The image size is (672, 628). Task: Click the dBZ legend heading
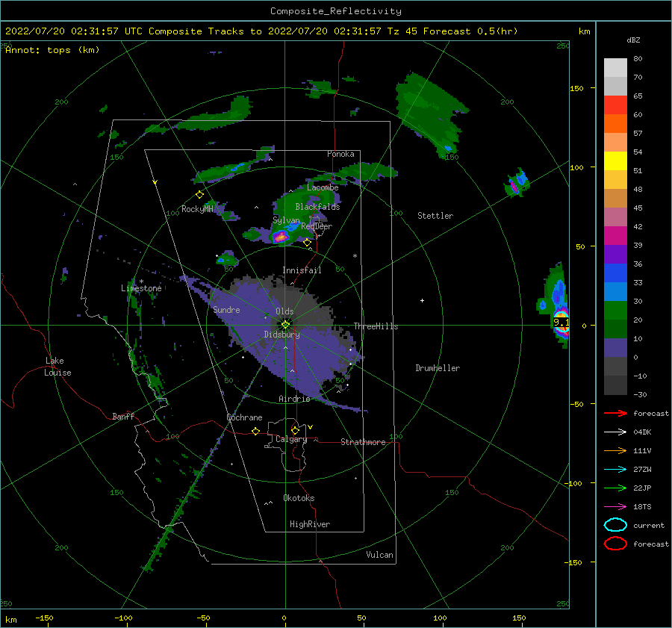(633, 40)
